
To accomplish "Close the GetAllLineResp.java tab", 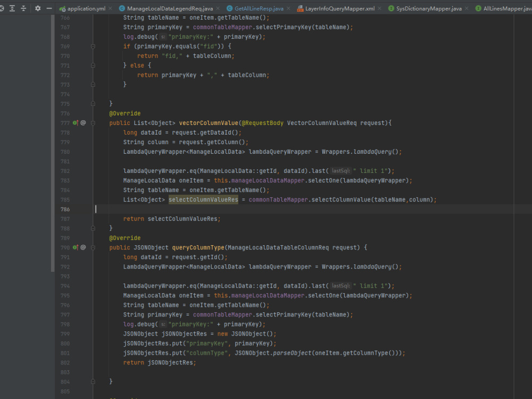I will click(x=288, y=9).
